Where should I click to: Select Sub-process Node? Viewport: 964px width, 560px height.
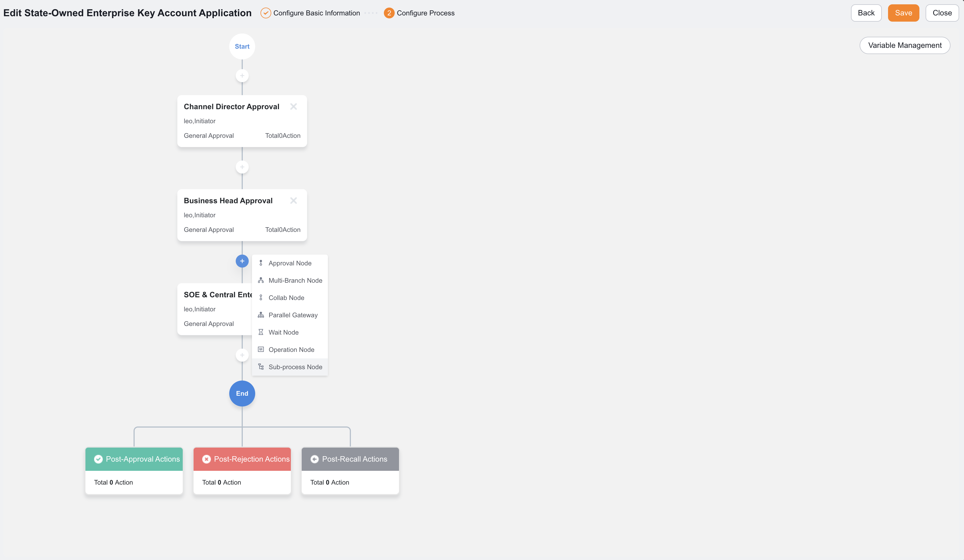pos(290,367)
